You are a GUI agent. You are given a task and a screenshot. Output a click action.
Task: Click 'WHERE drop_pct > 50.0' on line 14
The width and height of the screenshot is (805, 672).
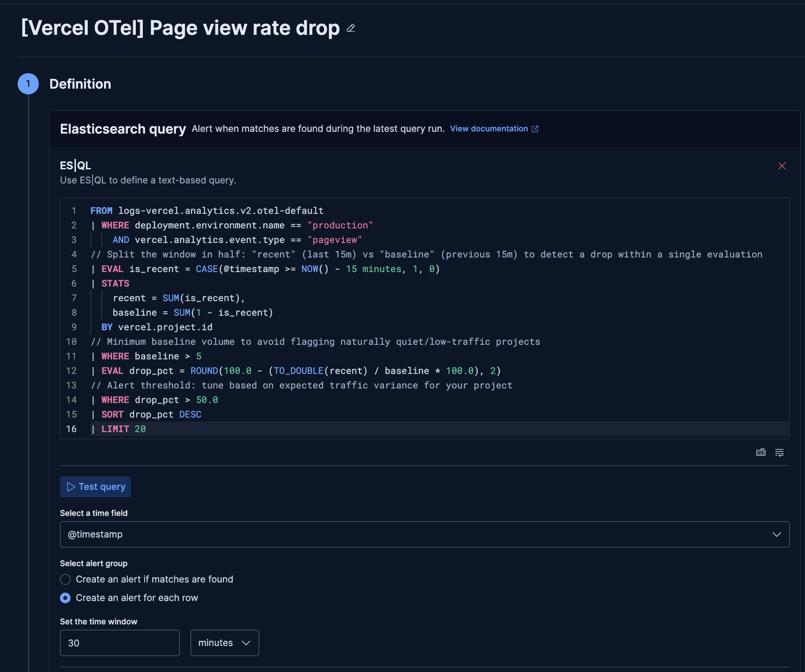pos(160,400)
